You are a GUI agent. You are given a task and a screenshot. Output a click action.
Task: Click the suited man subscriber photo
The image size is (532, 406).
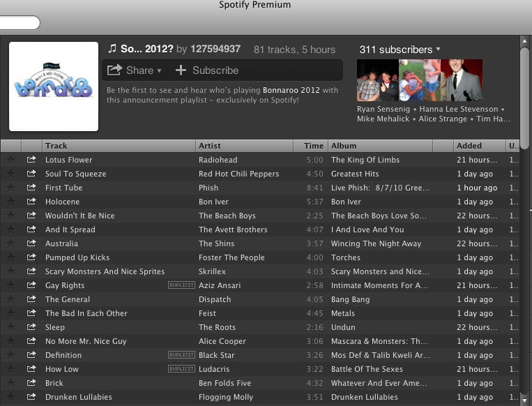[x=462, y=80]
